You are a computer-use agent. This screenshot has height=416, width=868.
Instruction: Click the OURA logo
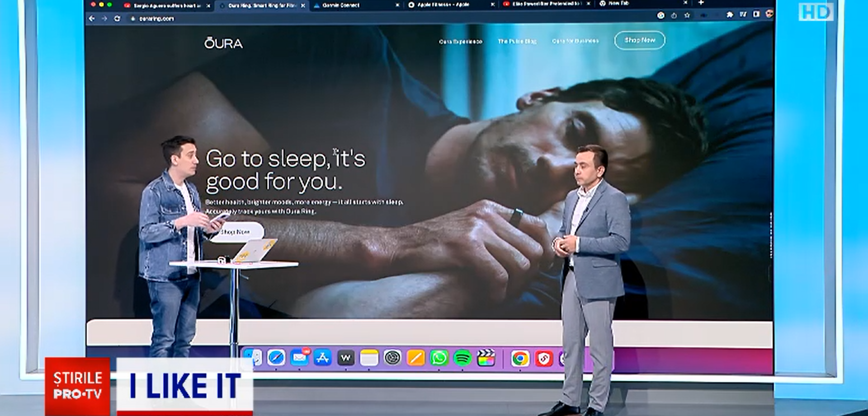coord(223,43)
